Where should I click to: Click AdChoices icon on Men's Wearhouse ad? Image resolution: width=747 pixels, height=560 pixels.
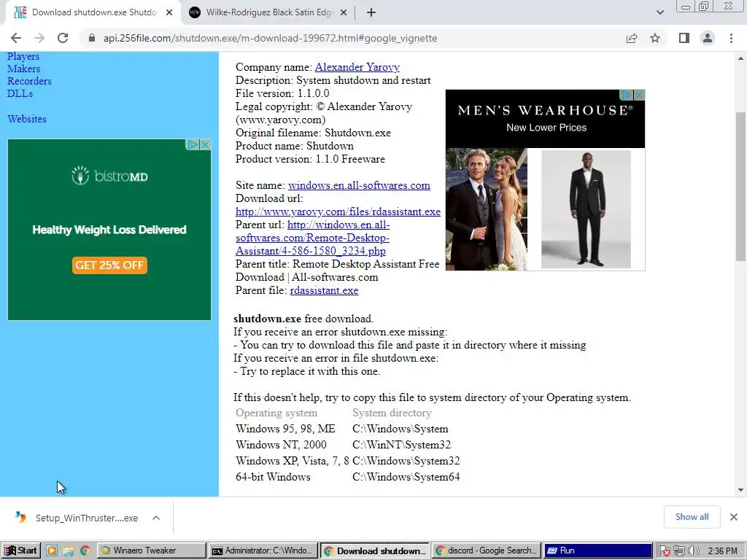(x=627, y=96)
